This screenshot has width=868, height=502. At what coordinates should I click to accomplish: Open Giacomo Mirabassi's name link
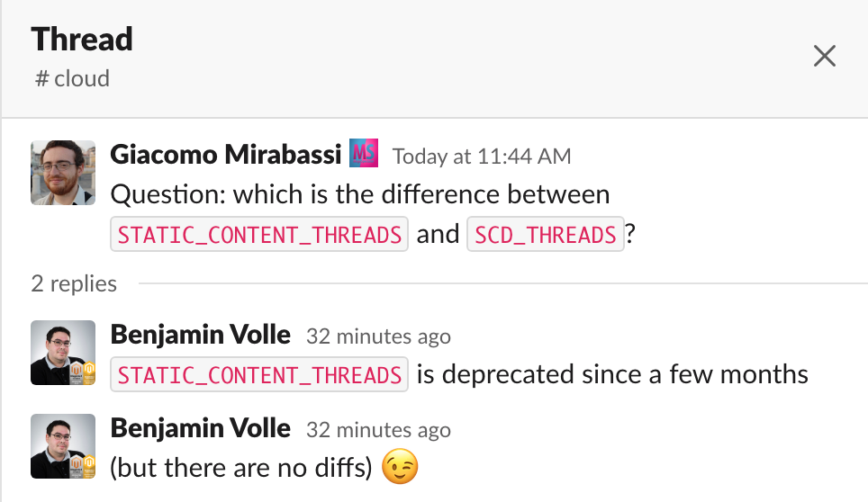[226, 154]
